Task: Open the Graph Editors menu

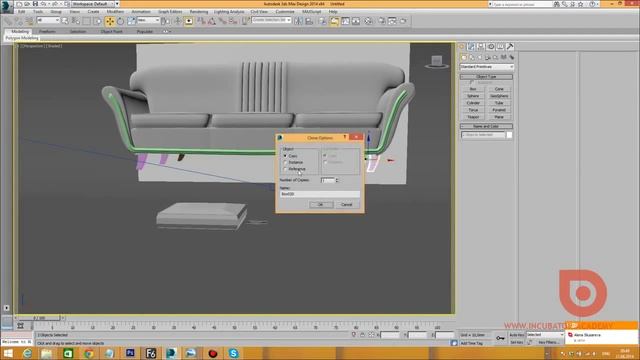Action: tap(170, 11)
